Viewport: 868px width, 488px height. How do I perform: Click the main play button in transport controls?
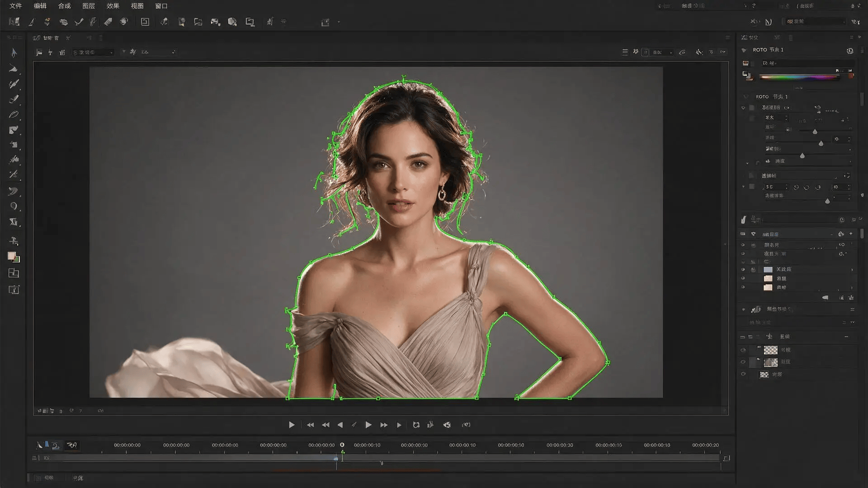(368, 425)
